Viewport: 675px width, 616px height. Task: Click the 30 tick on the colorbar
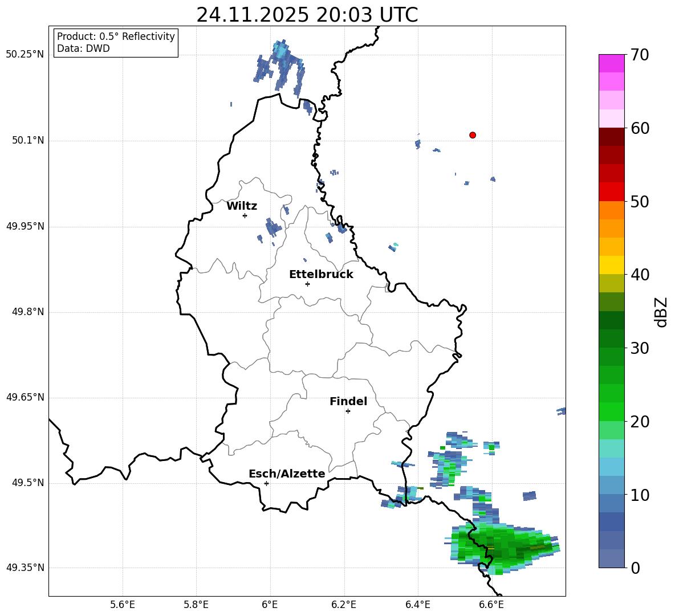coord(639,348)
